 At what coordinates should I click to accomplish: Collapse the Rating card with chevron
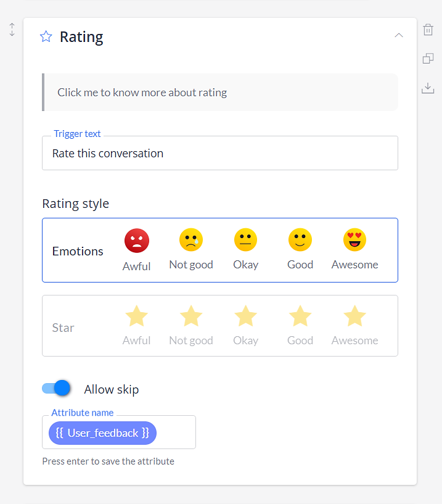point(399,35)
